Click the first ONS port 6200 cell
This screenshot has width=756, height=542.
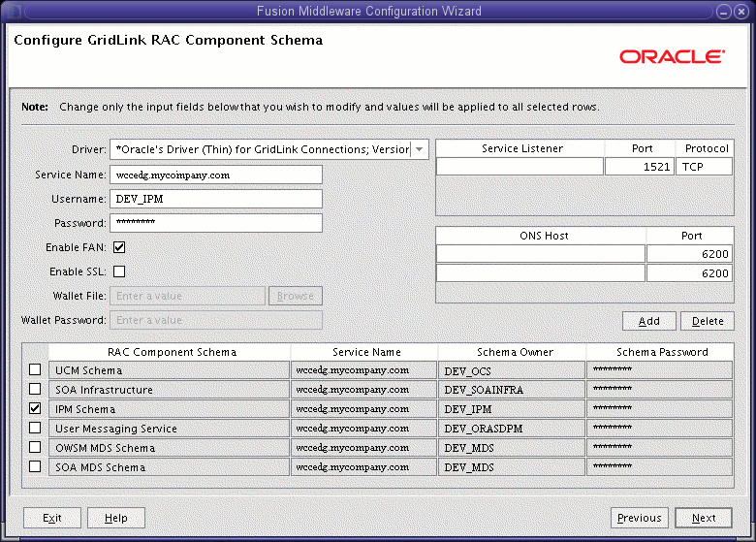pyautogui.click(x=689, y=254)
